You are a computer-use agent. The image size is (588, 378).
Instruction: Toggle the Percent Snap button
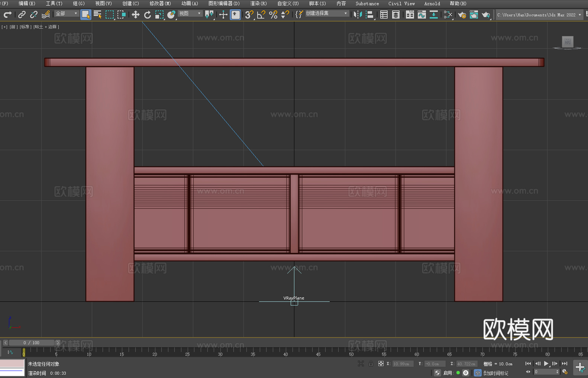click(x=273, y=14)
